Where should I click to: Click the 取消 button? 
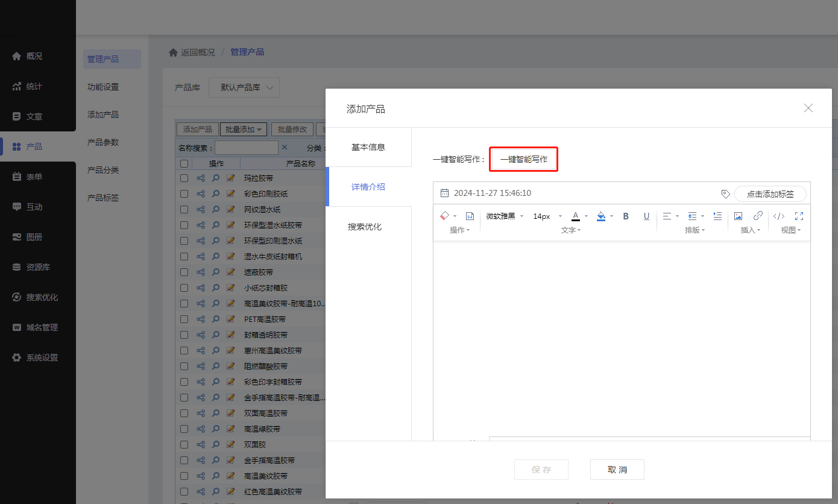click(x=617, y=470)
